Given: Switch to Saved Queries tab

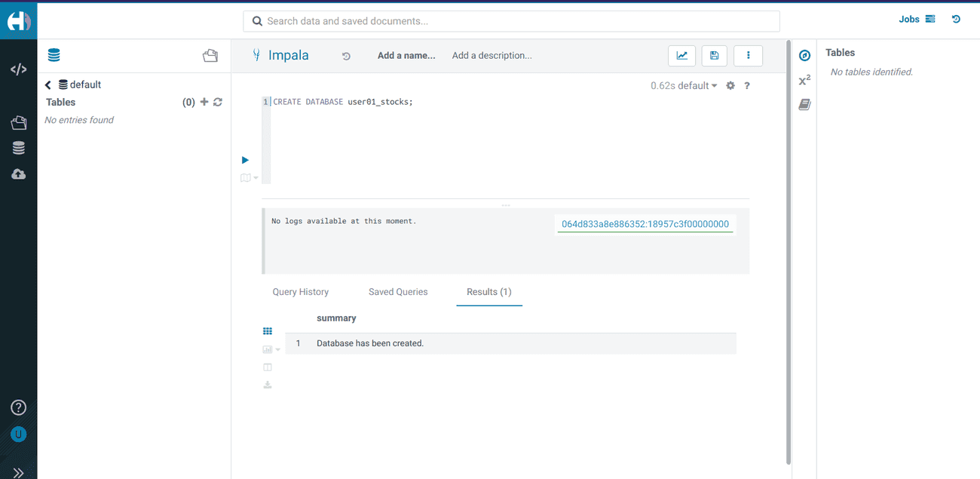Looking at the screenshot, I should (398, 292).
